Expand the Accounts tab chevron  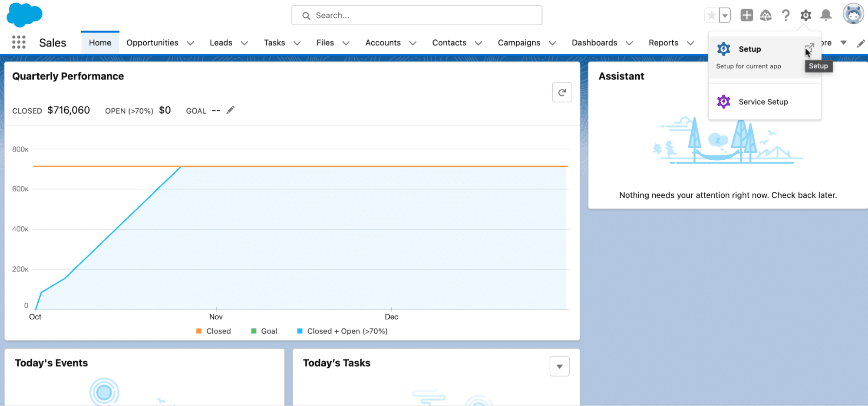point(413,43)
